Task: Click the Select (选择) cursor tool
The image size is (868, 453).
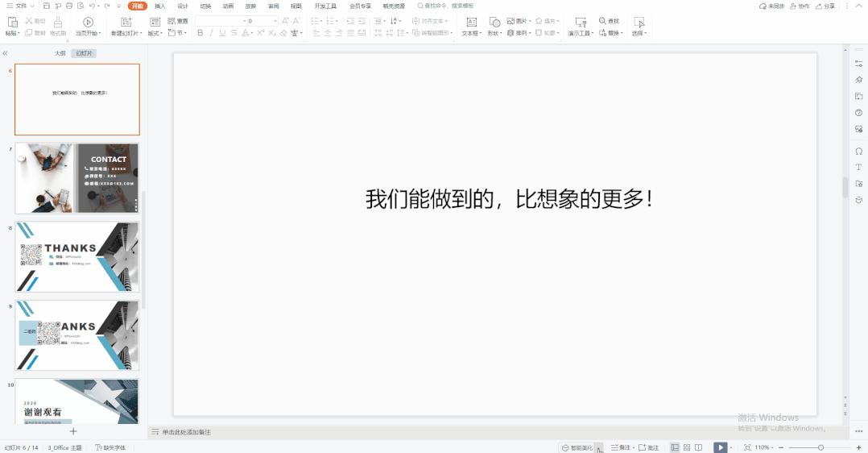Action: pyautogui.click(x=639, y=26)
